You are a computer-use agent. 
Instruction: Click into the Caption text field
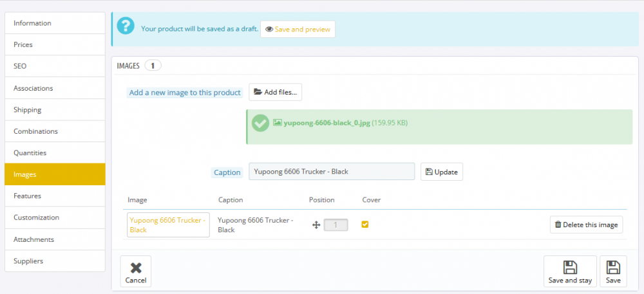pos(331,172)
